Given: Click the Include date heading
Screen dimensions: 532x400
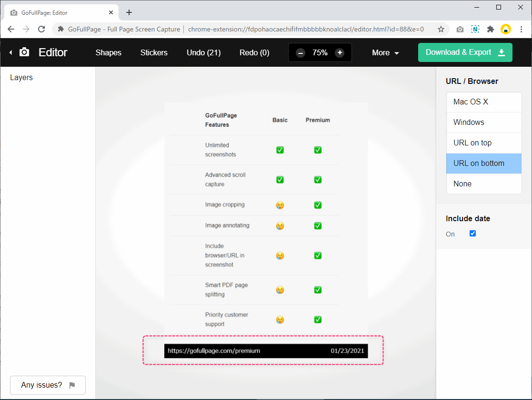Looking at the screenshot, I should (x=468, y=218).
